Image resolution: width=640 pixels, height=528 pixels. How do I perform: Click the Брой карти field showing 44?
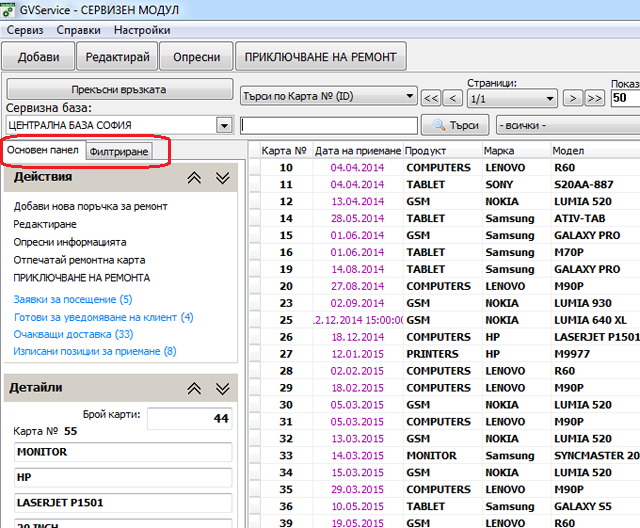click(x=190, y=418)
